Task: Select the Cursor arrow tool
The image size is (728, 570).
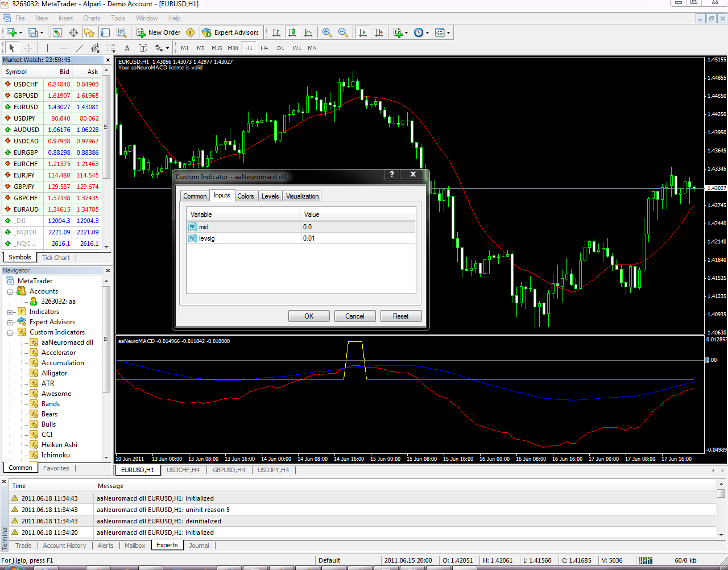Action: click(12, 48)
